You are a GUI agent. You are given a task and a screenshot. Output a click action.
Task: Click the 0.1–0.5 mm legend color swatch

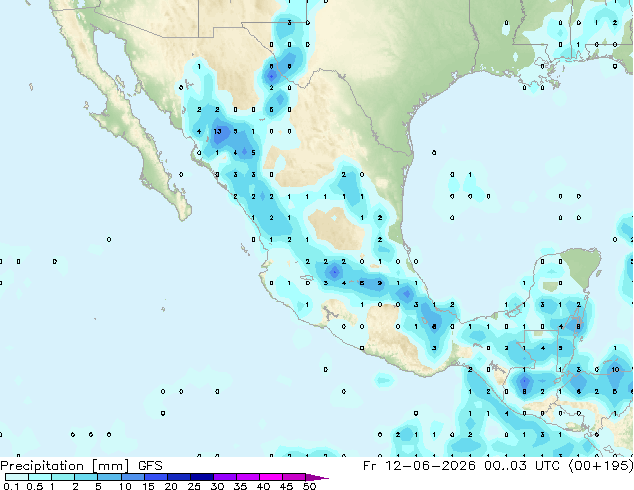tap(17, 477)
